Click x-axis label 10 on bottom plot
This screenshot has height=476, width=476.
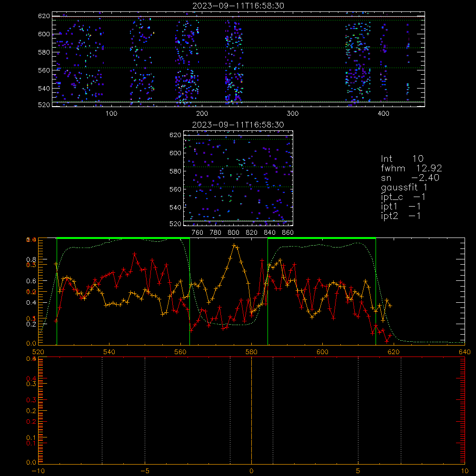pos(465,471)
